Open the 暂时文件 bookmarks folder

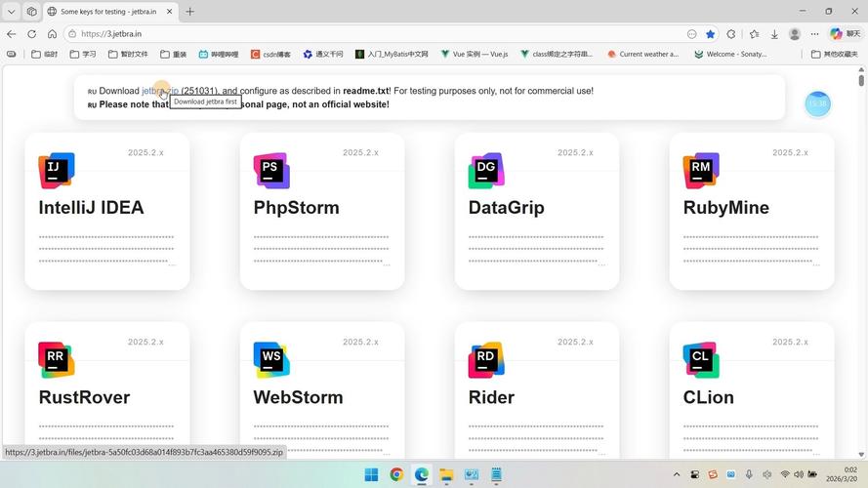(128, 55)
